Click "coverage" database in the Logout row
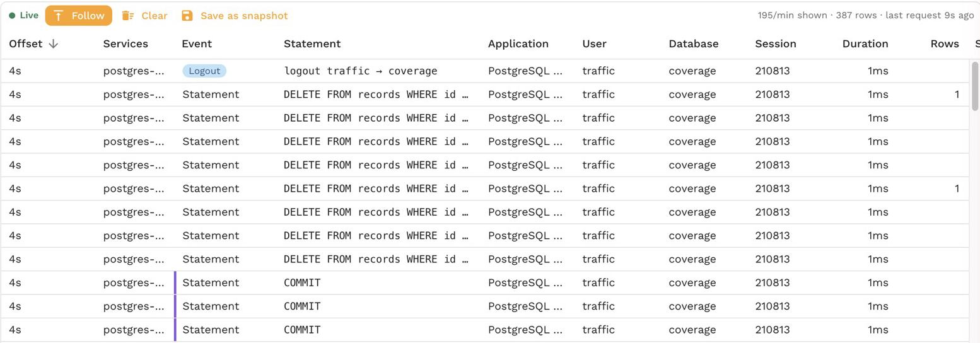Image resolution: width=980 pixels, height=343 pixels. point(692,71)
